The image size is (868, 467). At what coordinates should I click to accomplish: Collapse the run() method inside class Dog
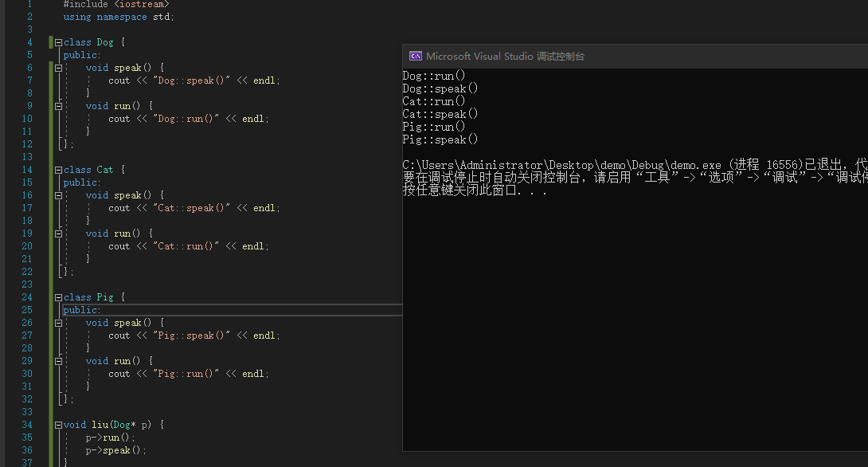click(58, 106)
